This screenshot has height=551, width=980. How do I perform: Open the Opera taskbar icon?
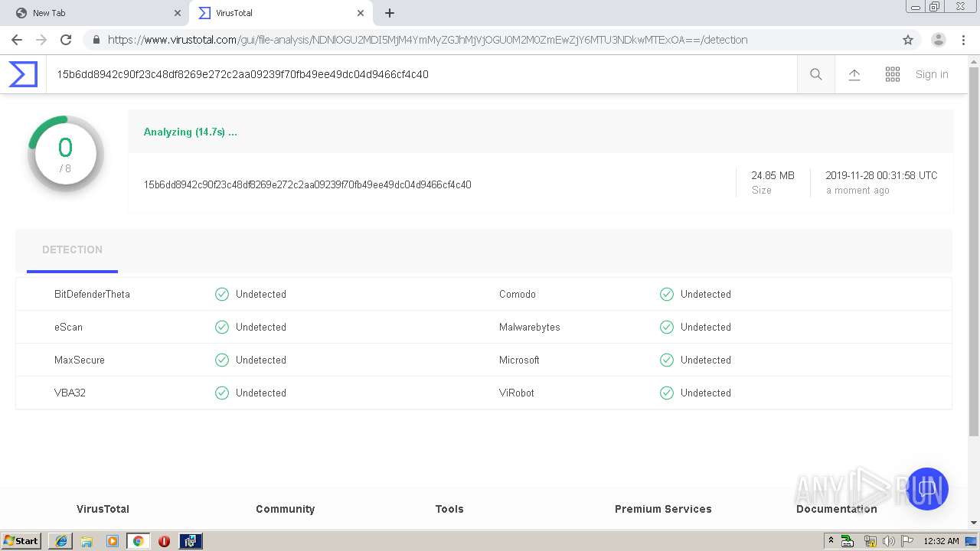[x=164, y=541]
